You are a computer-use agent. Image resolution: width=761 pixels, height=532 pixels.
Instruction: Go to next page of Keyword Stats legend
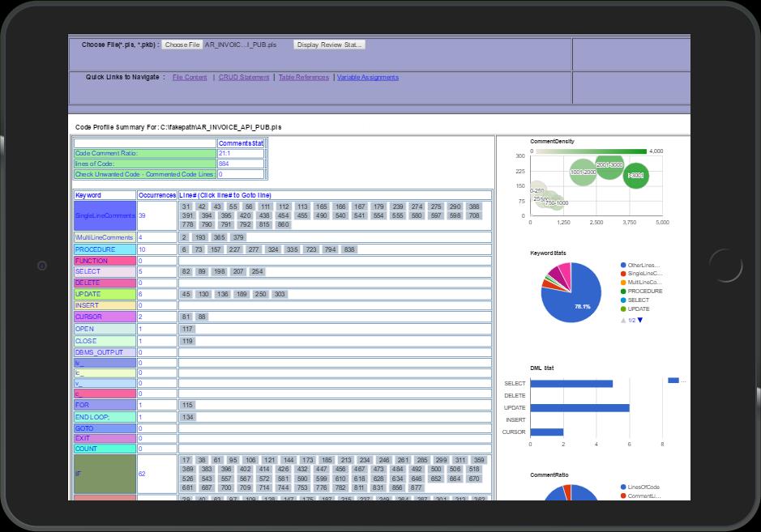[640, 320]
